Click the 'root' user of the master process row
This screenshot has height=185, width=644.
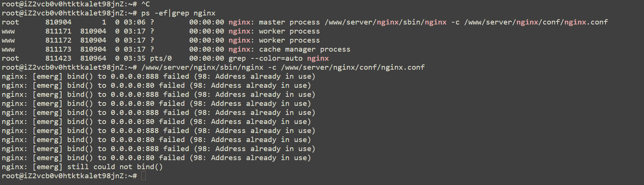[10, 22]
